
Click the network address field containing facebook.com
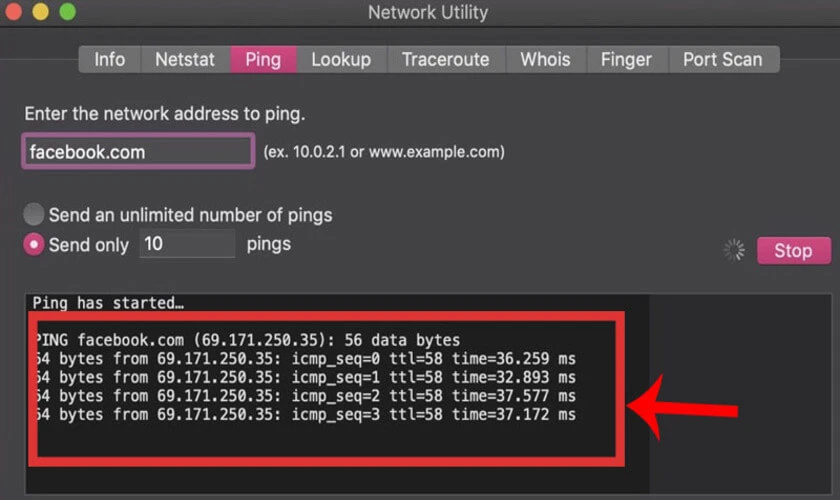coord(138,152)
